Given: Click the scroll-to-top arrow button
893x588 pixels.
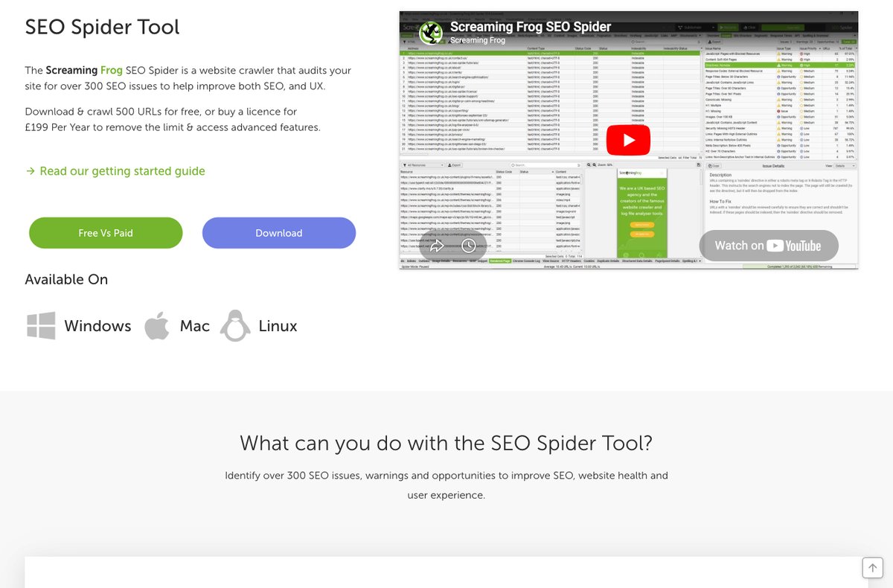Looking at the screenshot, I should (x=872, y=567).
